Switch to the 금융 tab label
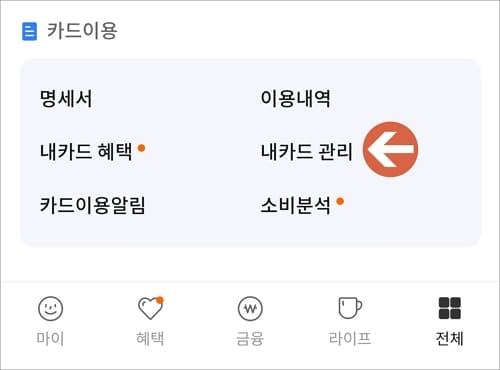Image resolution: width=500 pixels, height=370 pixels. point(250,338)
